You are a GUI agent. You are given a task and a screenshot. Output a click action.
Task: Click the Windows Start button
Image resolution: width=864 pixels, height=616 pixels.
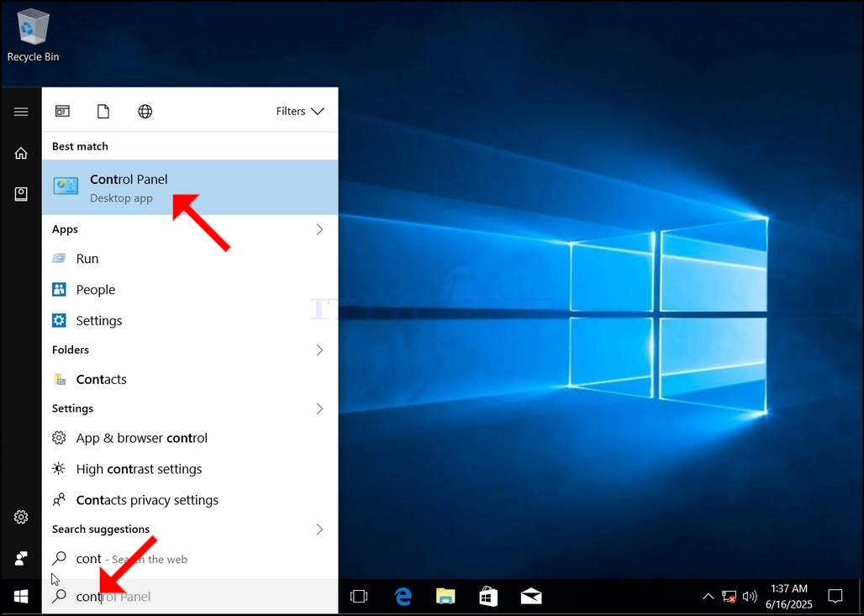21,596
